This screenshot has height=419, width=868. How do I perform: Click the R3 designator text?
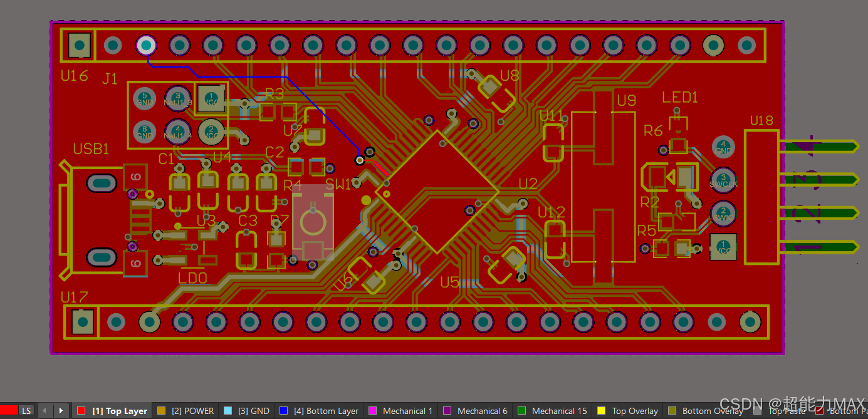point(275,94)
